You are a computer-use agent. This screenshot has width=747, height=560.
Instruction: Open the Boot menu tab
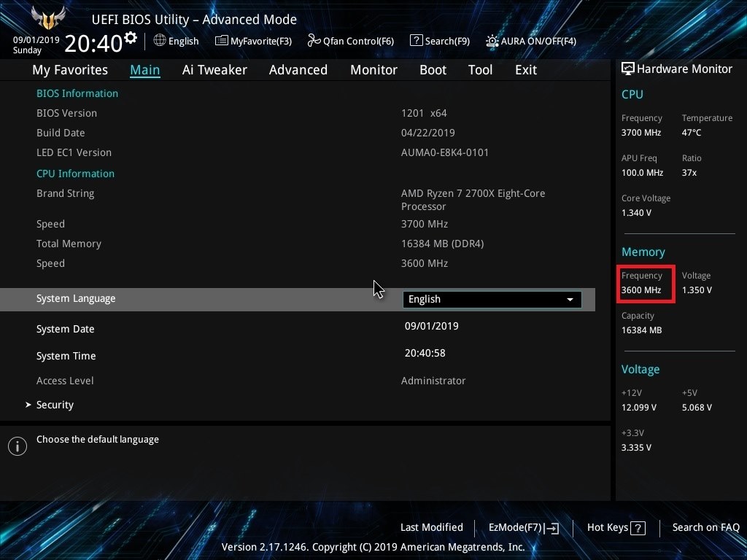pyautogui.click(x=433, y=69)
